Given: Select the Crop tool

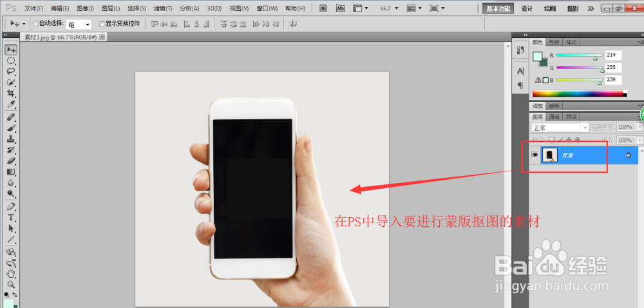Looking at the screenshot, I should click(x=11, y=93).
